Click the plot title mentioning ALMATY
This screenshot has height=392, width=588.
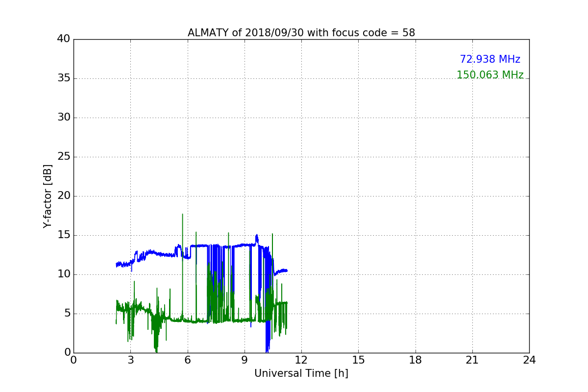[x=301, y=33]
